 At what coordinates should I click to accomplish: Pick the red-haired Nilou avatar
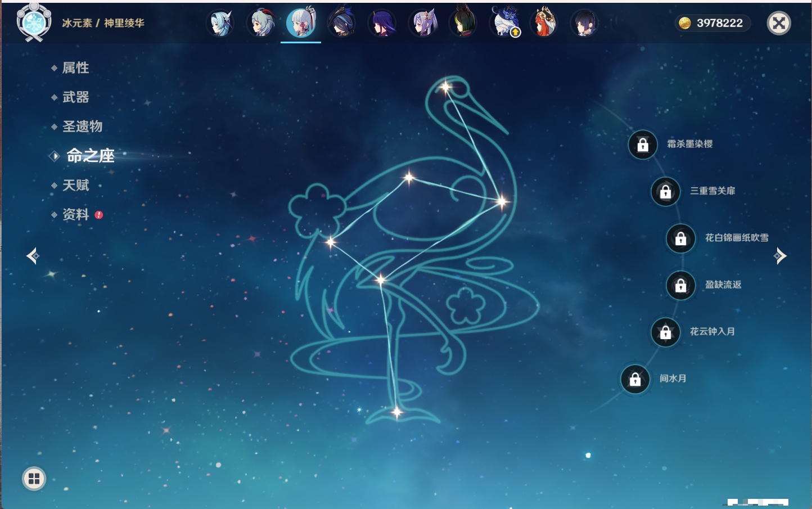coord(544,24)
